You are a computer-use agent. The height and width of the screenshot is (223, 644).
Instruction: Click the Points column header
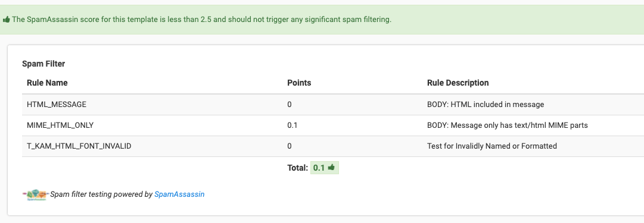tap(299, 83)
